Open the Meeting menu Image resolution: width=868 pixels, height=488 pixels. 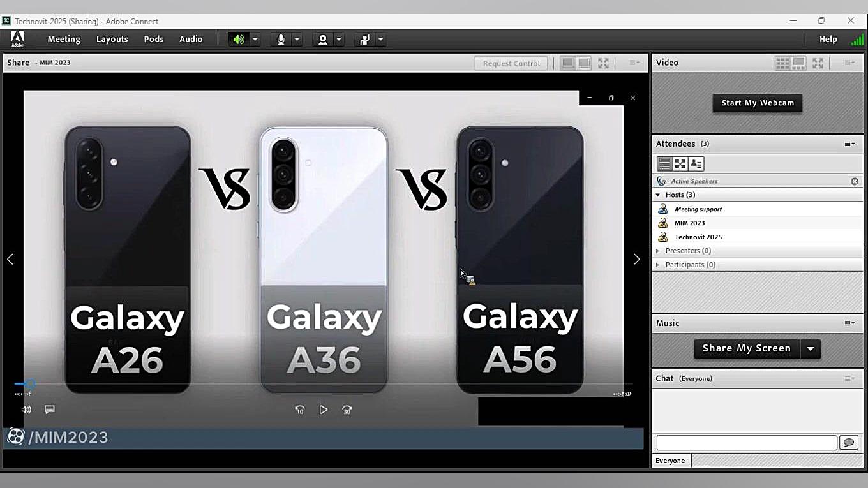[64, 39]
